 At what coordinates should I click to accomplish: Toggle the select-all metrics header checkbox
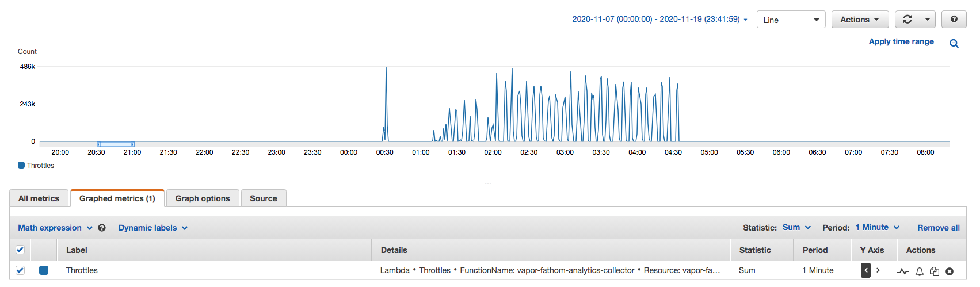[x=20, y=250]
